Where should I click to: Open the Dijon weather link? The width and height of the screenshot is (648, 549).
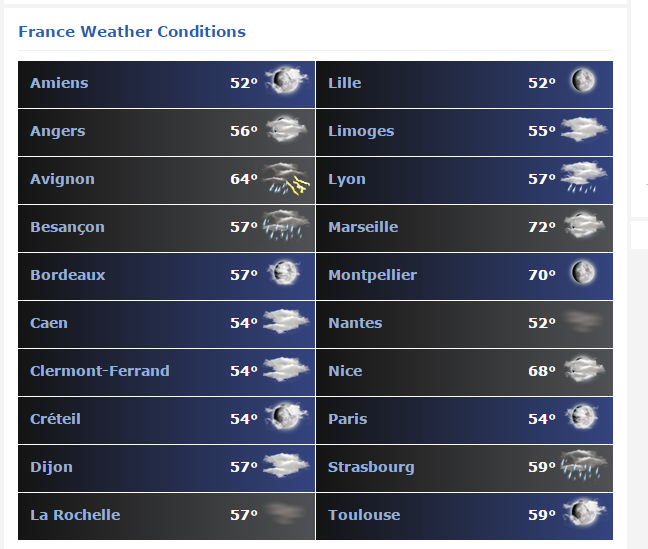51,467
